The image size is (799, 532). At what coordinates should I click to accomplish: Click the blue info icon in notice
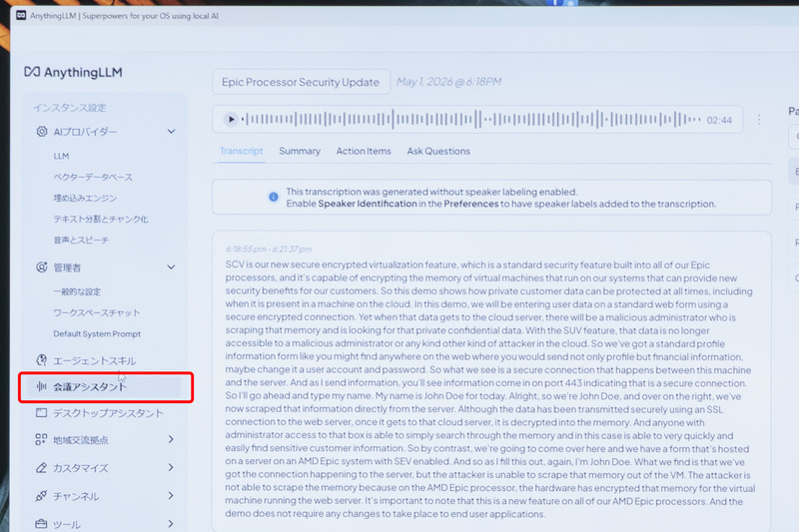(274, 197)
